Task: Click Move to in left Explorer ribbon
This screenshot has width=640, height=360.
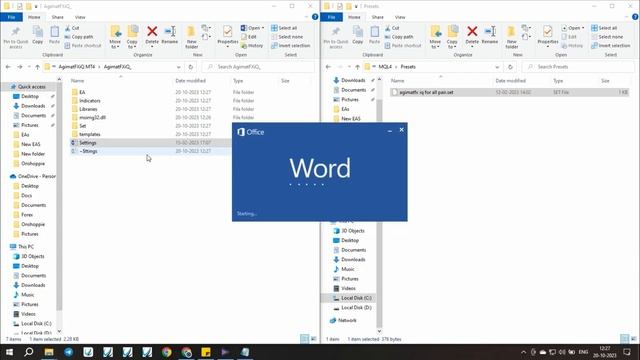Action: click(x=115, y=37)
